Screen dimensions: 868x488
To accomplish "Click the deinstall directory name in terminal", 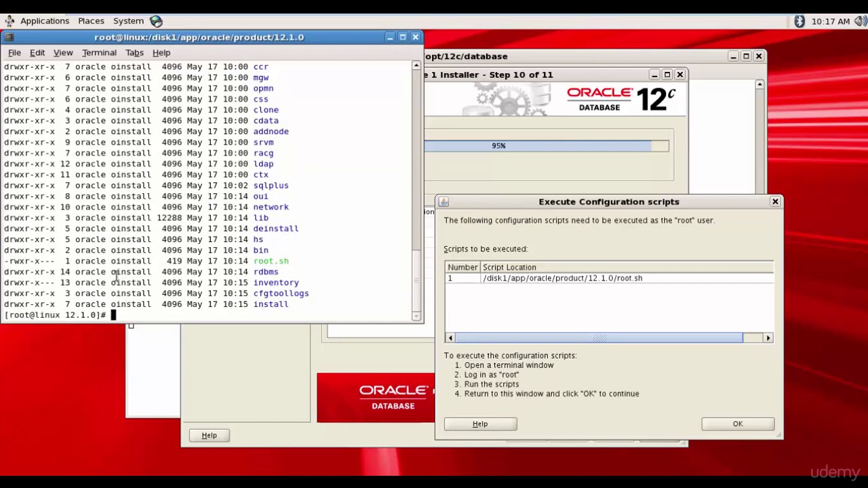I will tap(276, 228).
